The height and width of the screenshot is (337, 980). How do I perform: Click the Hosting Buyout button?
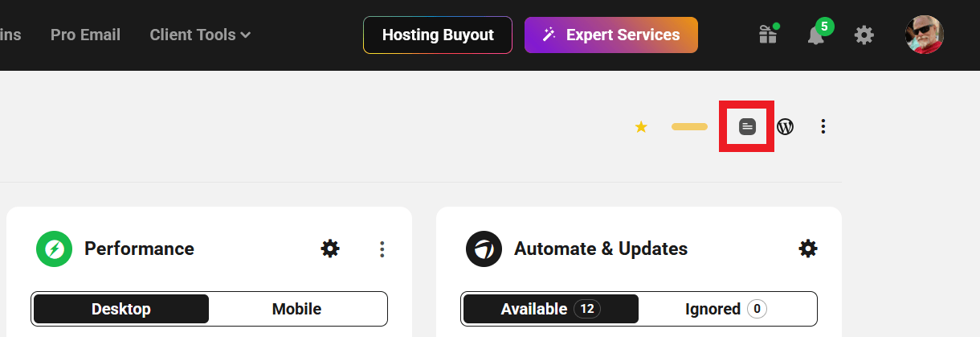pos(438,35)
